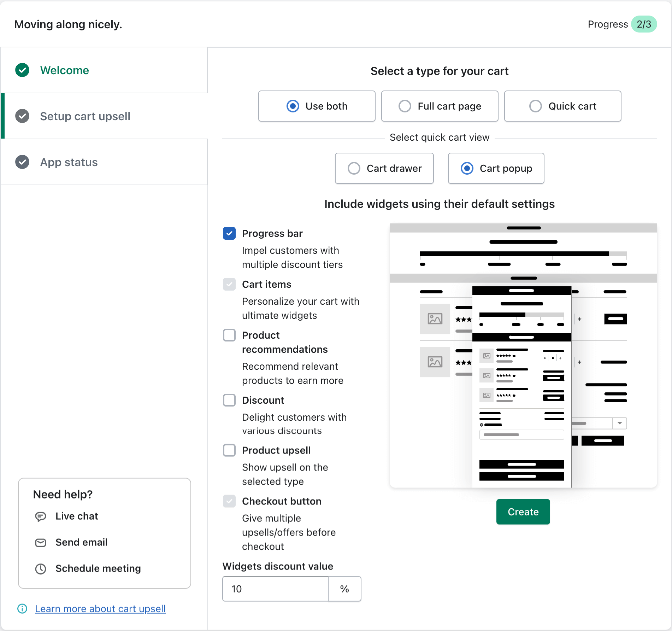The height and width of the screenshot is (631, 672).
Task: Open the Welcome step
Action: (105, 70)
